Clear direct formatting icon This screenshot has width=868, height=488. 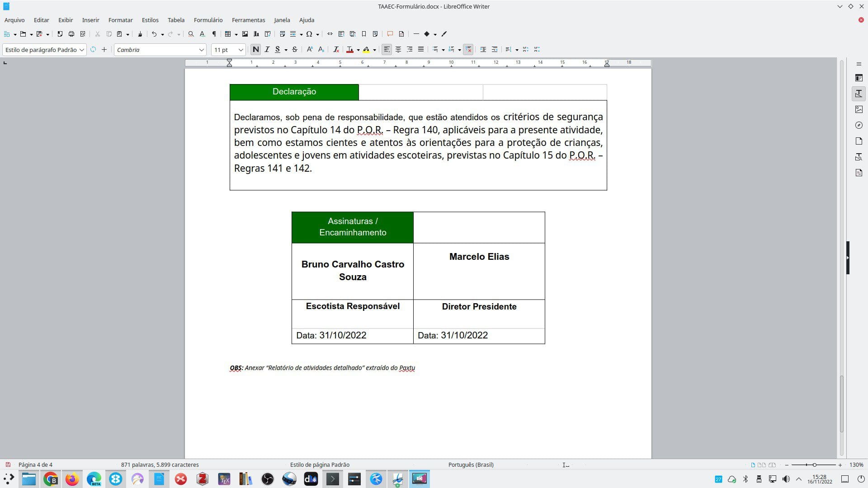pyautogui.click(x=336, y=50)
